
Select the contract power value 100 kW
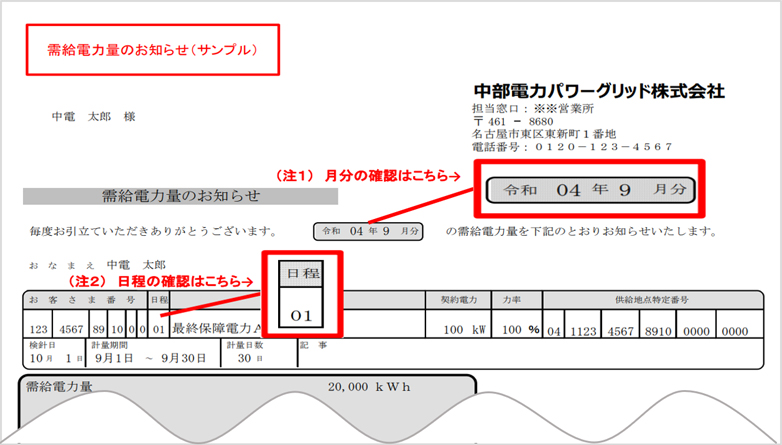tap(465, 330)
